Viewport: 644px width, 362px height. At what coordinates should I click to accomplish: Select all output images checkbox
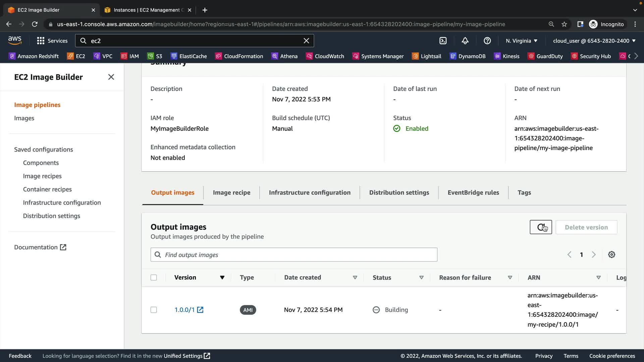154,278
